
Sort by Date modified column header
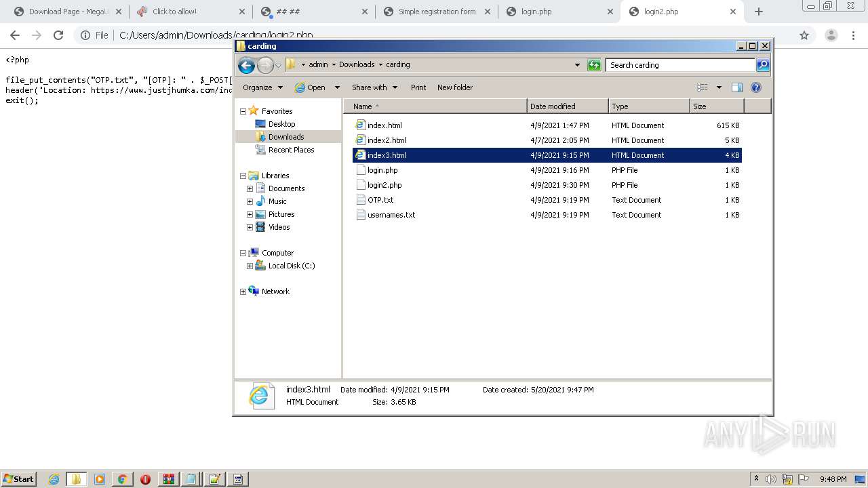click(568, 106)
